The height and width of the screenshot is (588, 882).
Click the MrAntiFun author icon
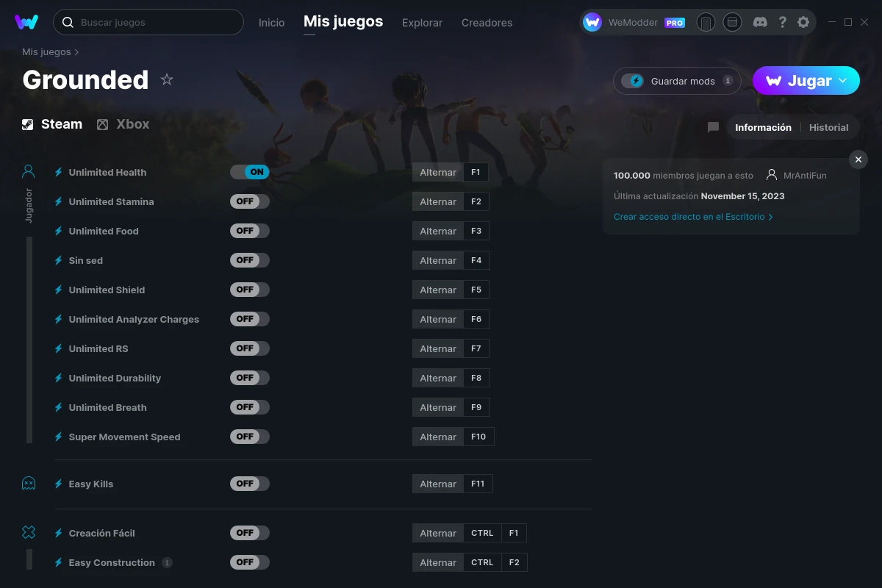coord(772,175)
